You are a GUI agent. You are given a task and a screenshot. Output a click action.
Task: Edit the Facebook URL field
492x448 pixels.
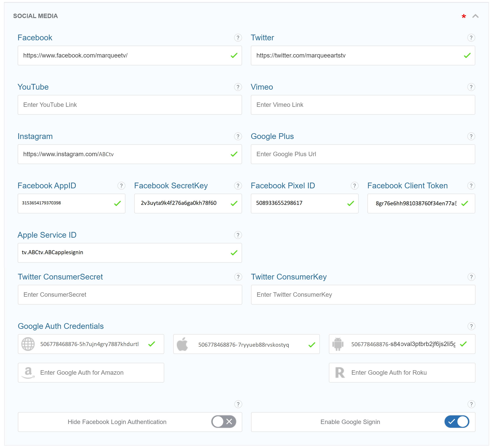point(130,56)
